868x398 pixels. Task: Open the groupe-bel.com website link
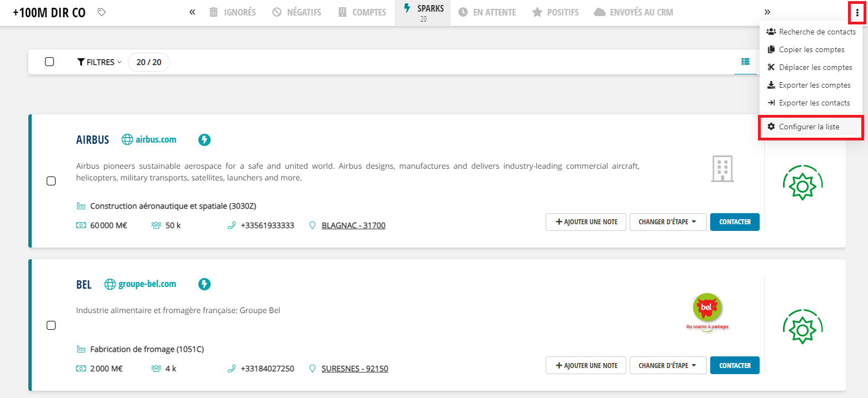[x=147, y=284]
